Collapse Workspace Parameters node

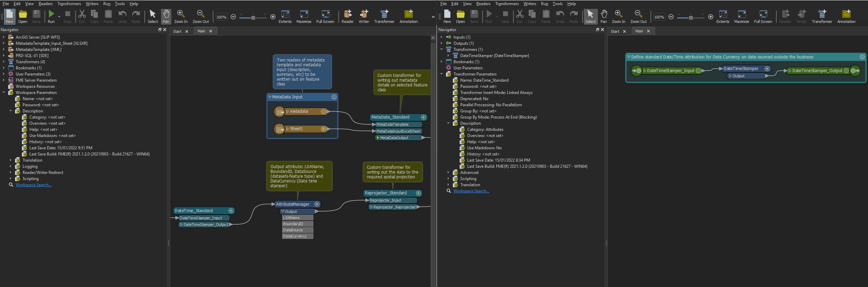point(4,93)
